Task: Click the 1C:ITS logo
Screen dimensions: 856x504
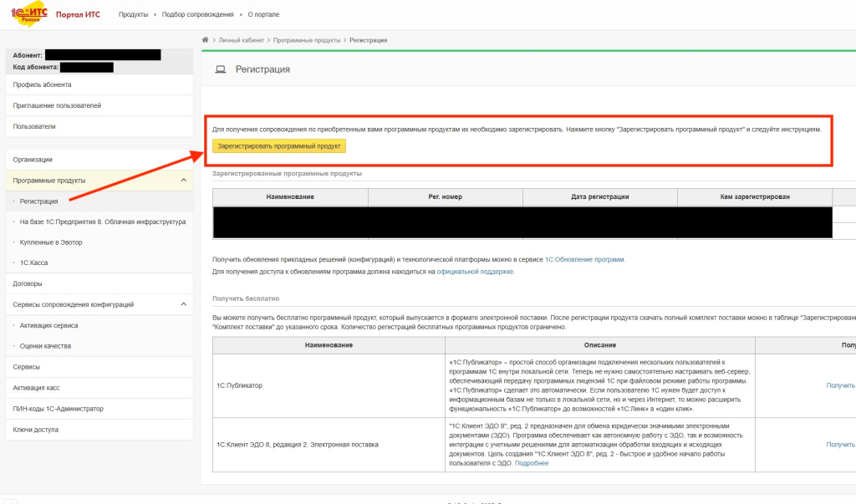Action: pos(27,15)
